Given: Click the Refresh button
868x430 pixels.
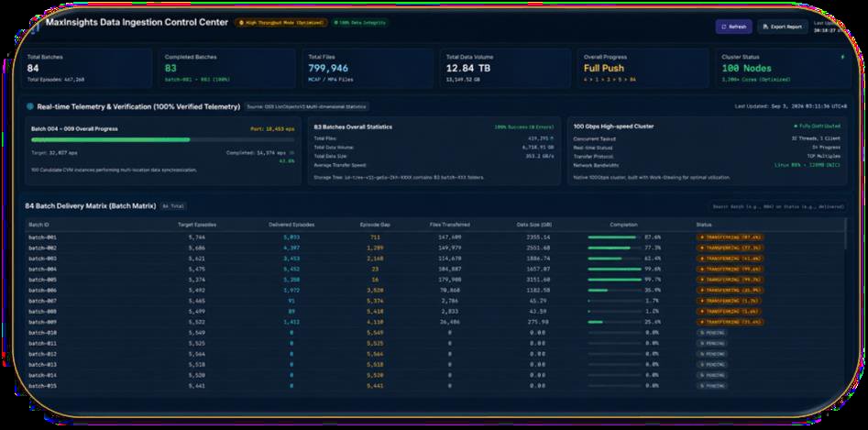Looking at the screenshot, I should pos(733,27).
